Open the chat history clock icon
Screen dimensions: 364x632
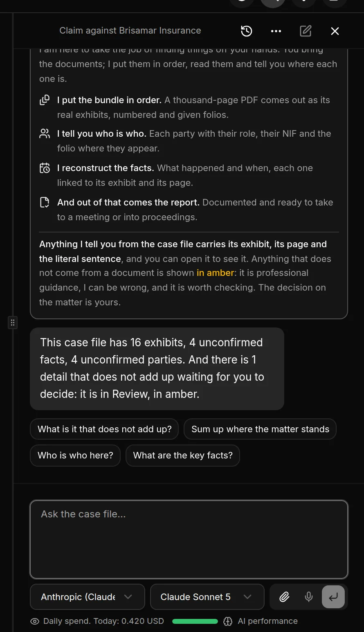[x=247, y=31]
